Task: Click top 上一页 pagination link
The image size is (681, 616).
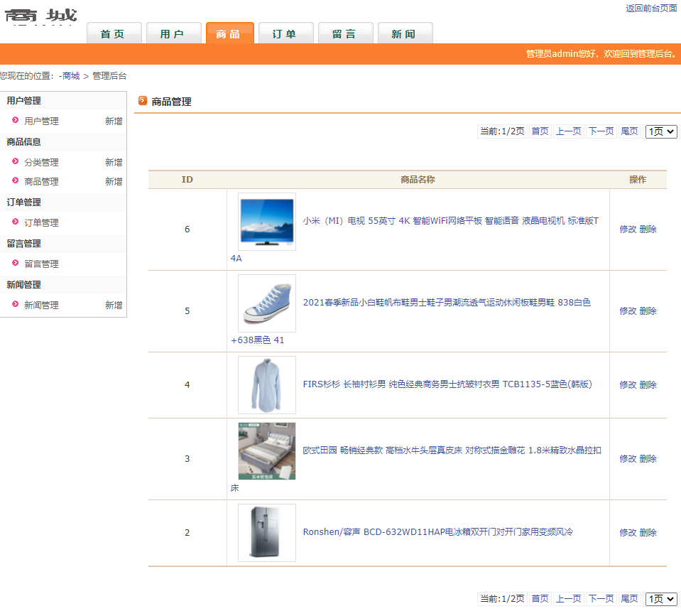Action: point(569,131)
